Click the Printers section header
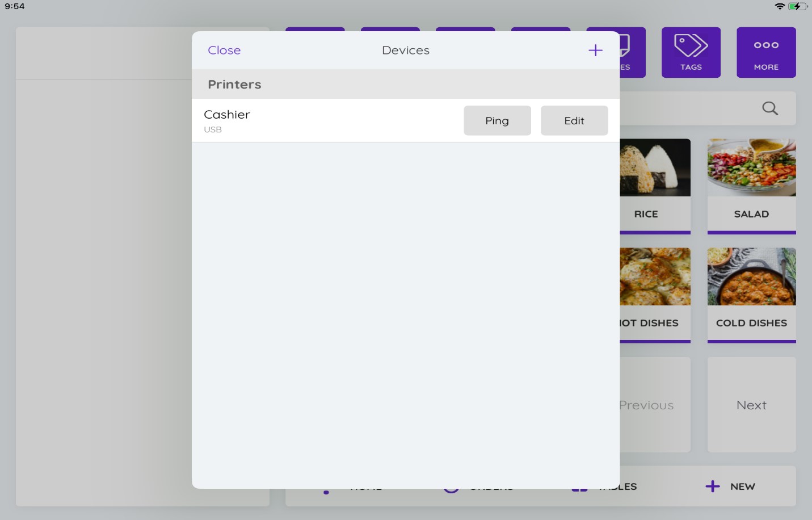Viewport: 812px width, 520px height. (405, 84)
